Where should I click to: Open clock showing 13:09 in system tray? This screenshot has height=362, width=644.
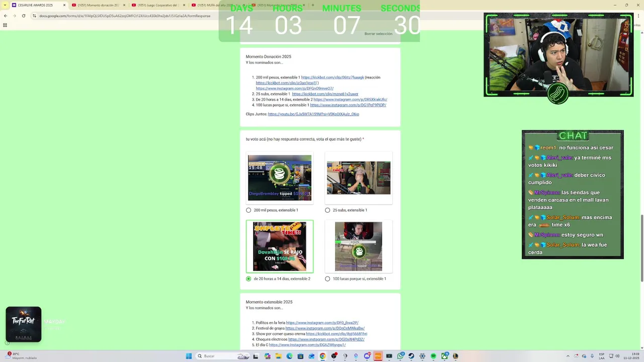[x=631, y=356]
